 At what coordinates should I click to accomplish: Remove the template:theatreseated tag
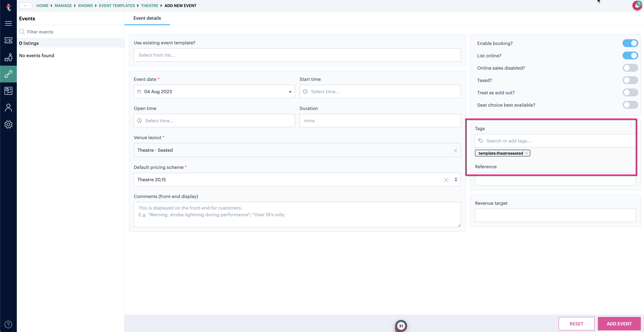tap(527, 153)
